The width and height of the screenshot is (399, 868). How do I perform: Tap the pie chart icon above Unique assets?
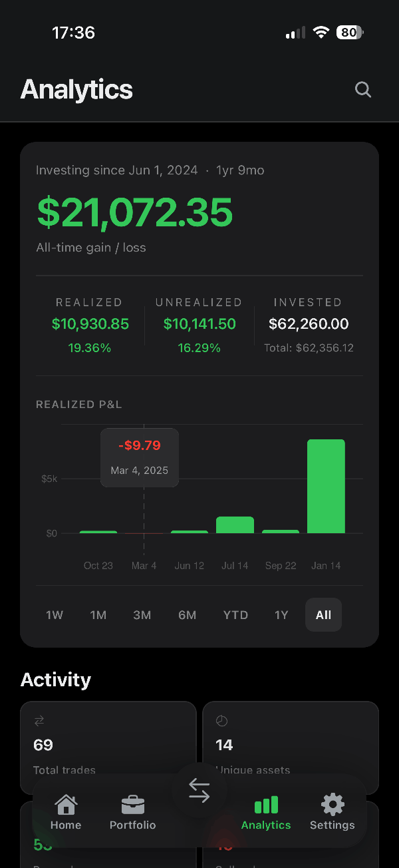(221, 720)
